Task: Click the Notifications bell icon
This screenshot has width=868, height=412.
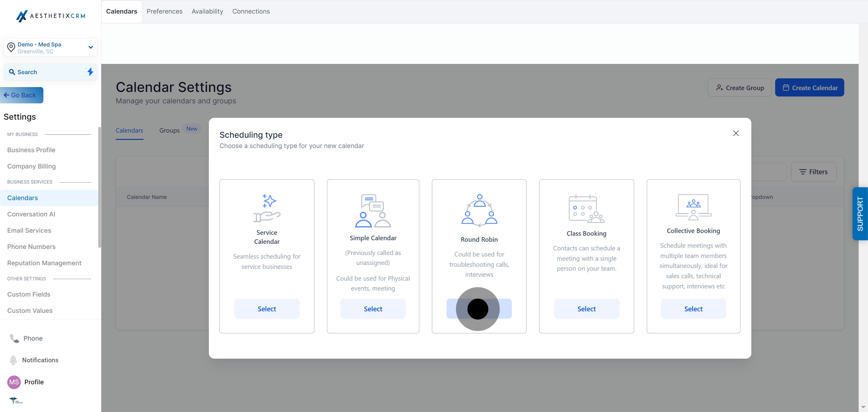Action: pyautogui.click(x=13, y=360)
